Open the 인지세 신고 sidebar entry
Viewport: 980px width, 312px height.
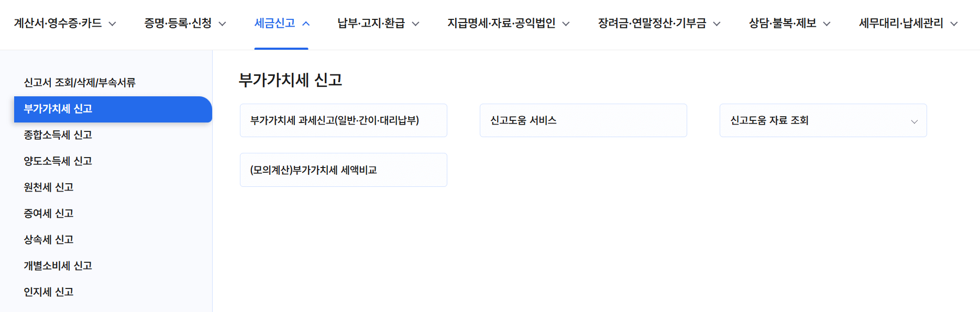(x=48, y=292)
